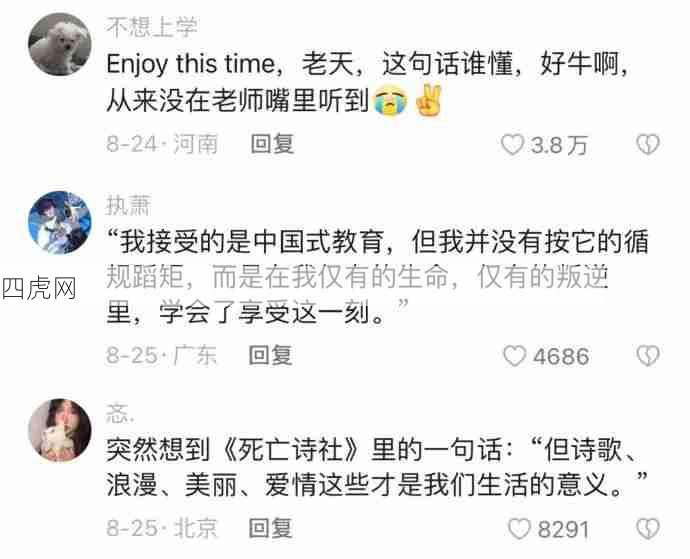Open username 忞.

tap(120, 414)
